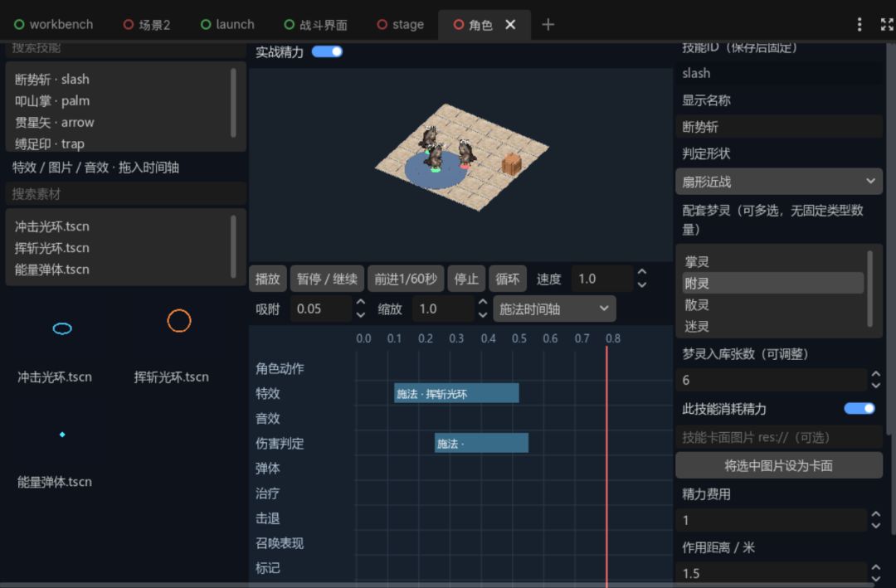The width and height of the screenshot is (896, 588).
Task: Click the 搜索素材 search field
Action: tap(125, 194)
